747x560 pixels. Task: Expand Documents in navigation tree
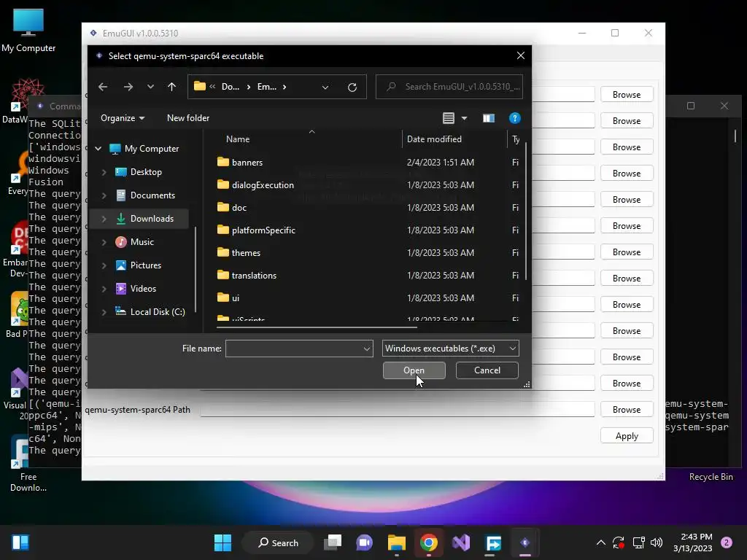104,195
